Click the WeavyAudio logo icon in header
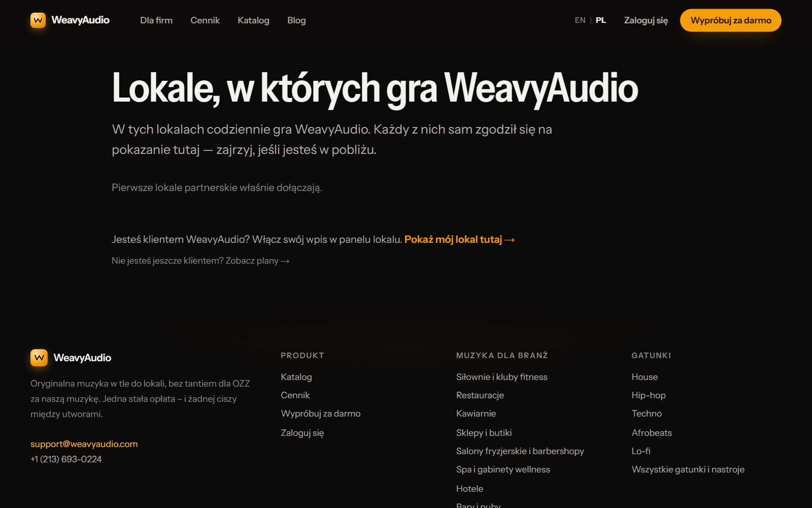 [x=38, y=20]
